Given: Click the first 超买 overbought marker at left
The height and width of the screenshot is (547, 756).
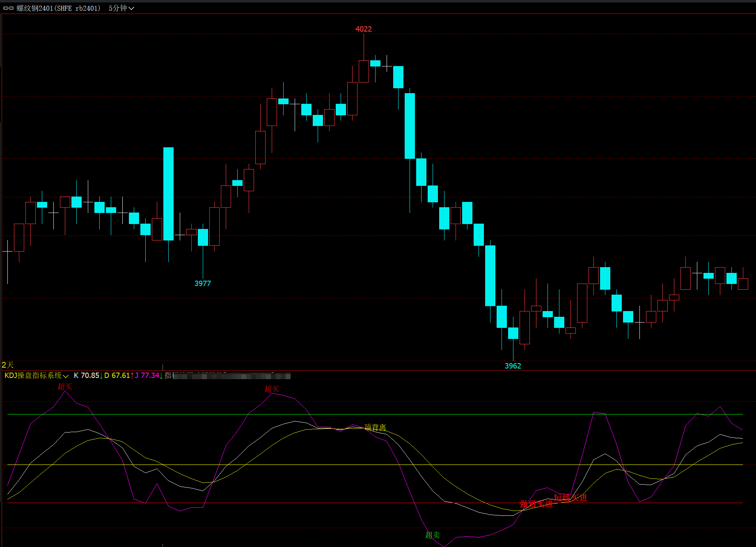Looking at the screenshot, I should tap(65, 387).
